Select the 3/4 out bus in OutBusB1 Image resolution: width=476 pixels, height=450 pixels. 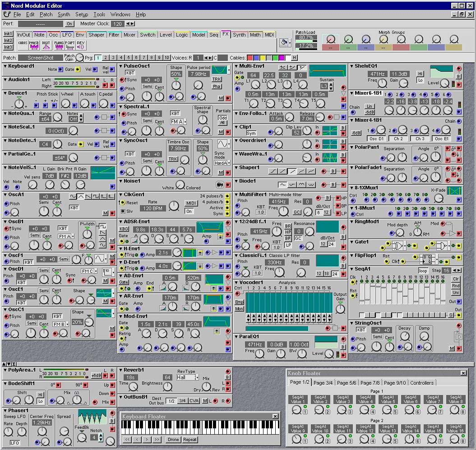(x=182, y=401)
